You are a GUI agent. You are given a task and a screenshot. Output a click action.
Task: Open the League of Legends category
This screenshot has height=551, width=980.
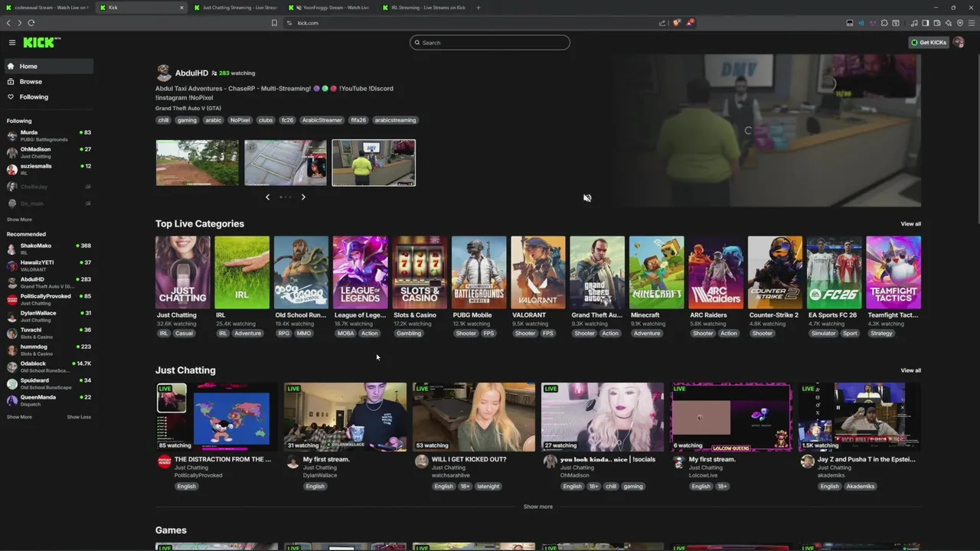(x=360, y=272)
